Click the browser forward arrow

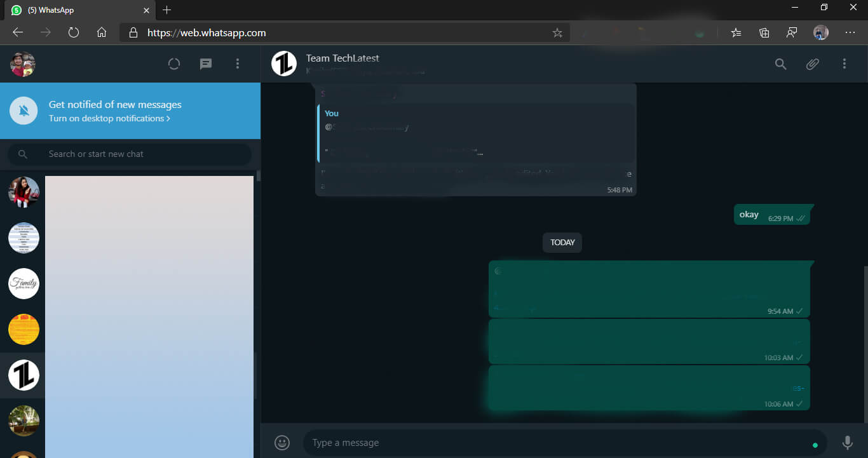tap(46, 32)
